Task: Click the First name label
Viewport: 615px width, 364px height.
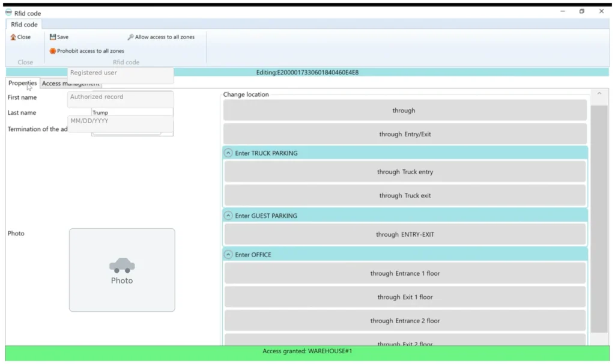Action: (x=22, y=97)
